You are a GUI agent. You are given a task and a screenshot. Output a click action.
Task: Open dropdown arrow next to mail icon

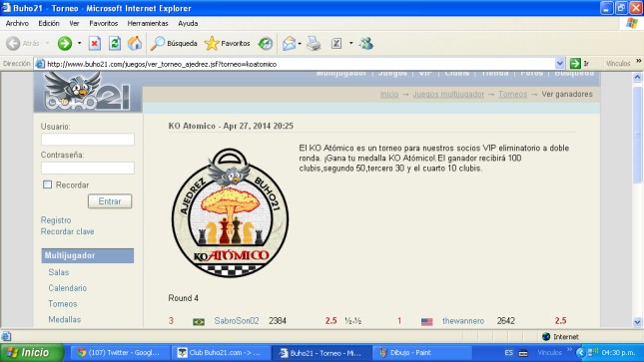(x=300, y=43)
